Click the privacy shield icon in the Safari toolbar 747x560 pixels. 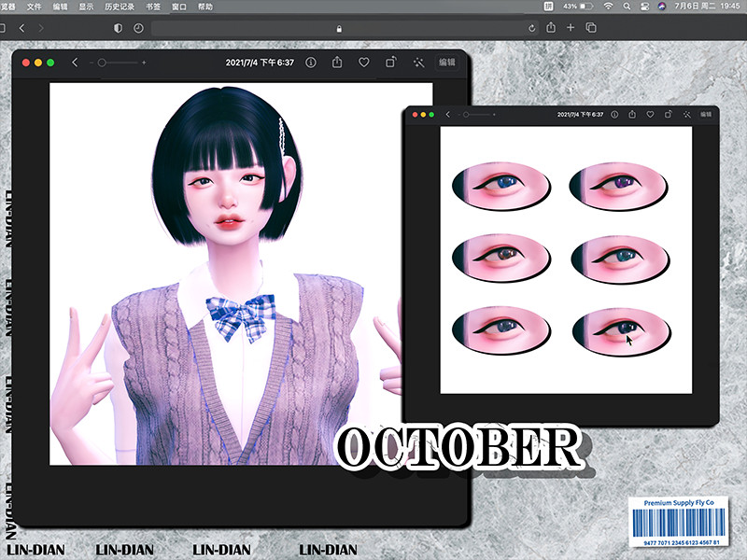tap(118, 29)
